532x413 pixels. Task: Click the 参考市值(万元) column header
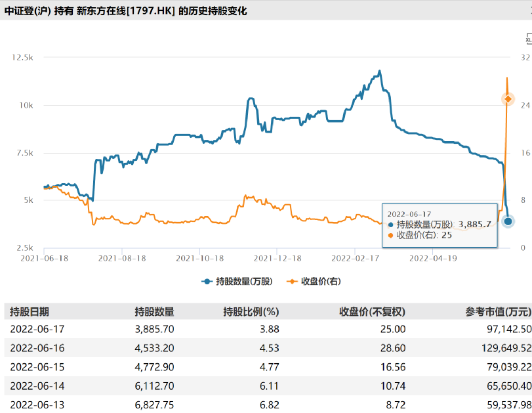tap(498, 311)
